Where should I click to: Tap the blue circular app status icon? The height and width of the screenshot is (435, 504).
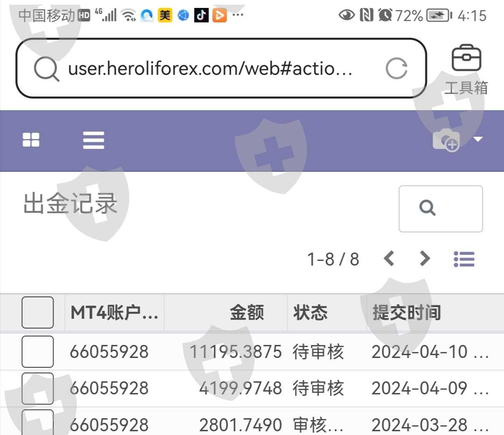[147, 15]
